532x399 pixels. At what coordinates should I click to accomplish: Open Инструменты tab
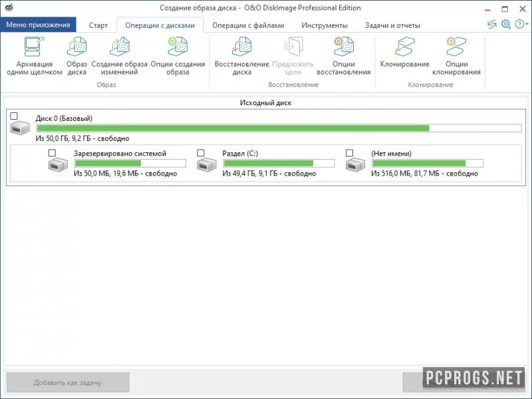pyautogui.click(x=325, y=25)
